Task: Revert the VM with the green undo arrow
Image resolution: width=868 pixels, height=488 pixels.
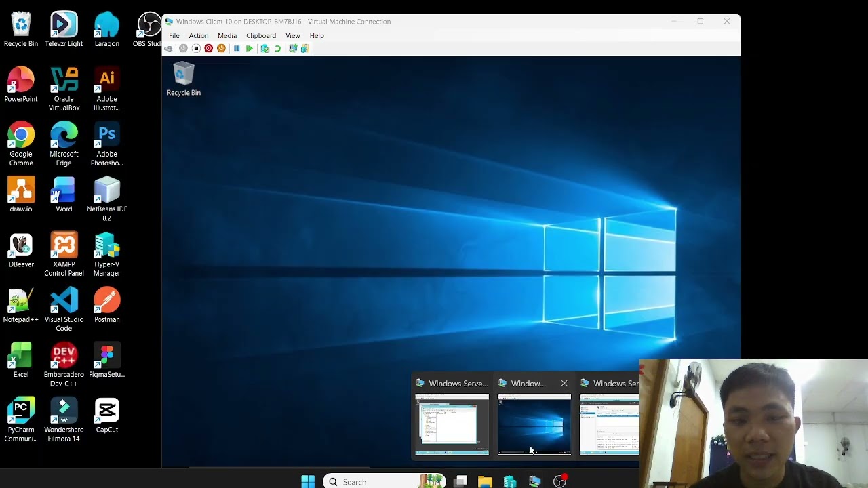Action: [277, 49]
